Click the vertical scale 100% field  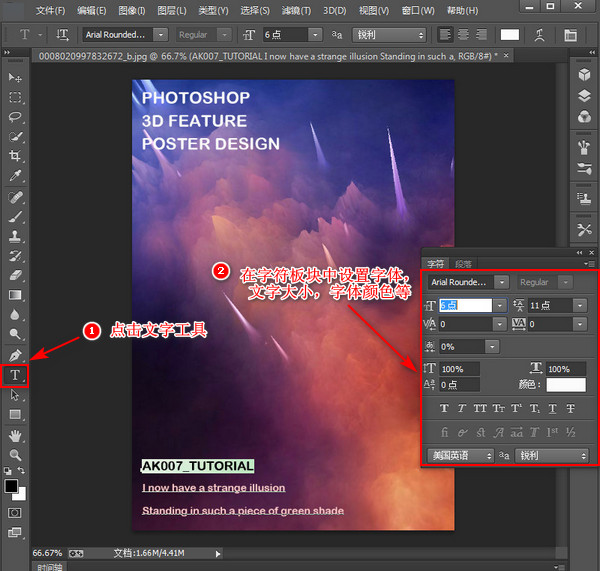pyautogui.click(x=459, y=369)
